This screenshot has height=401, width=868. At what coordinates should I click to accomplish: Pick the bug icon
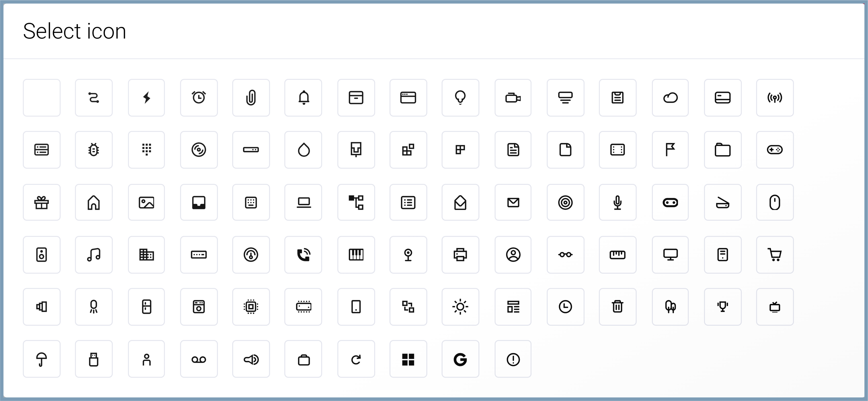(94, 150)
